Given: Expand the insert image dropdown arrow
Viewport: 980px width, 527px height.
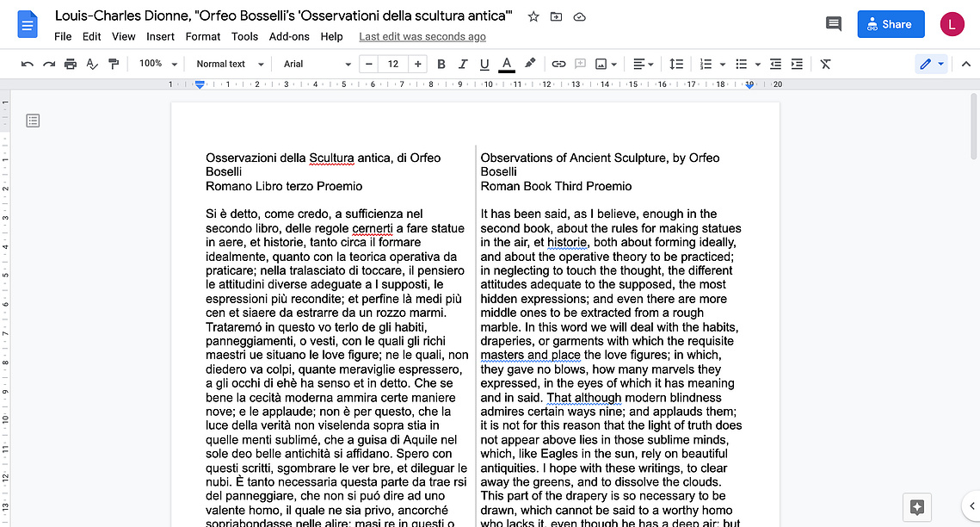Looking at the screenshot, I should pyautogui.click(x=614, y=65).
